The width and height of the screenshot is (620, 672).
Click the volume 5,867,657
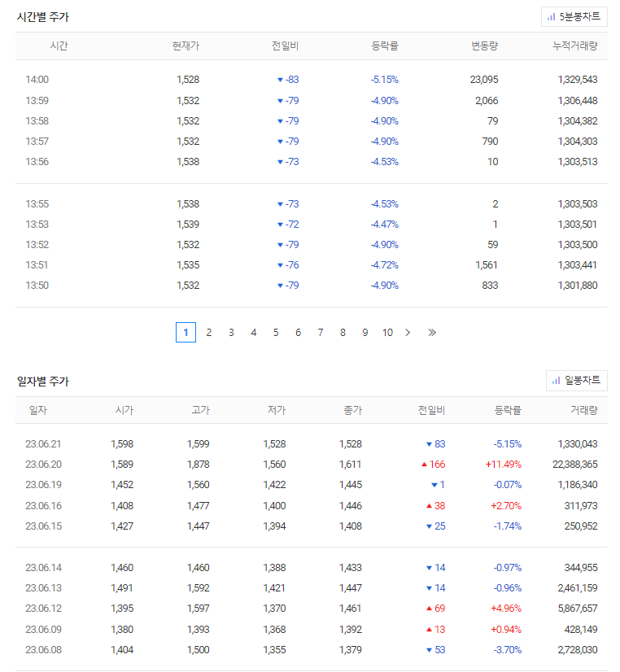(x=578, y=609)
